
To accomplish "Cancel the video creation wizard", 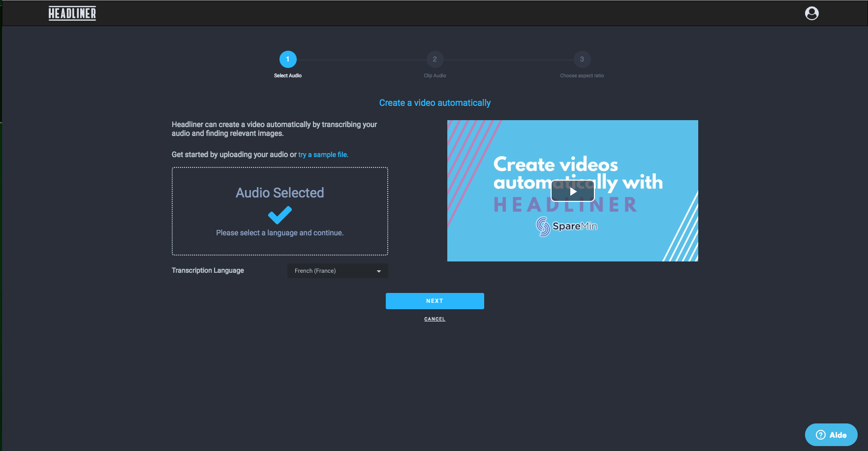I will tap(435, 319).
